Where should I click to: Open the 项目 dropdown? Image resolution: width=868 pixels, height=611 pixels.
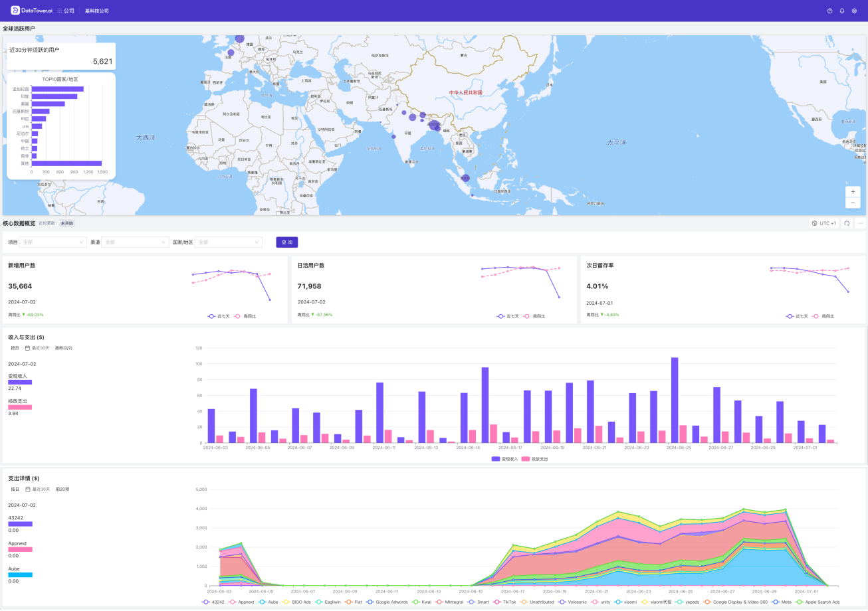click(53, 242)
